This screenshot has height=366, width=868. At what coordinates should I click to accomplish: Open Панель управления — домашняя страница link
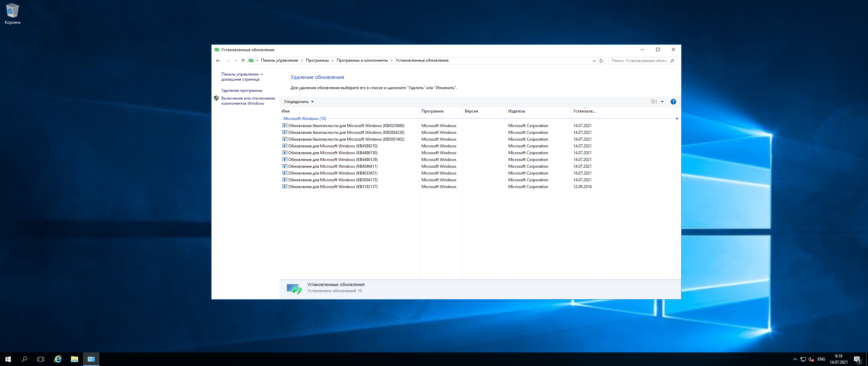click(242, 77)
